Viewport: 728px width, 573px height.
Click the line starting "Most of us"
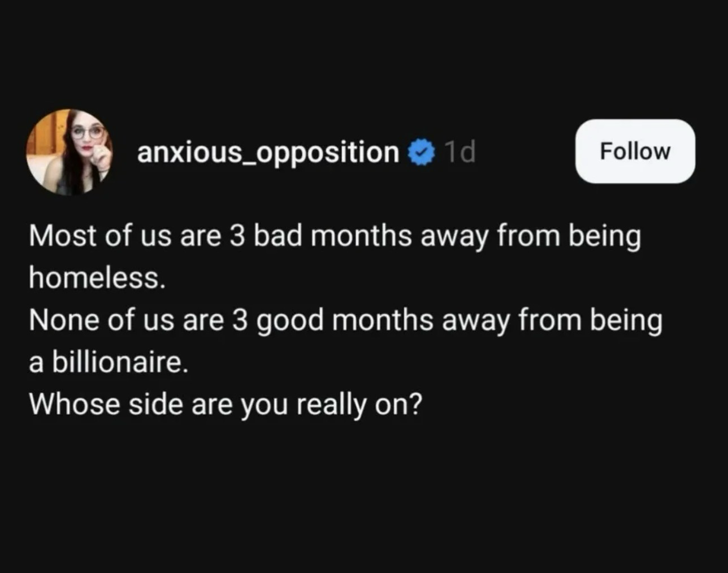335,236
